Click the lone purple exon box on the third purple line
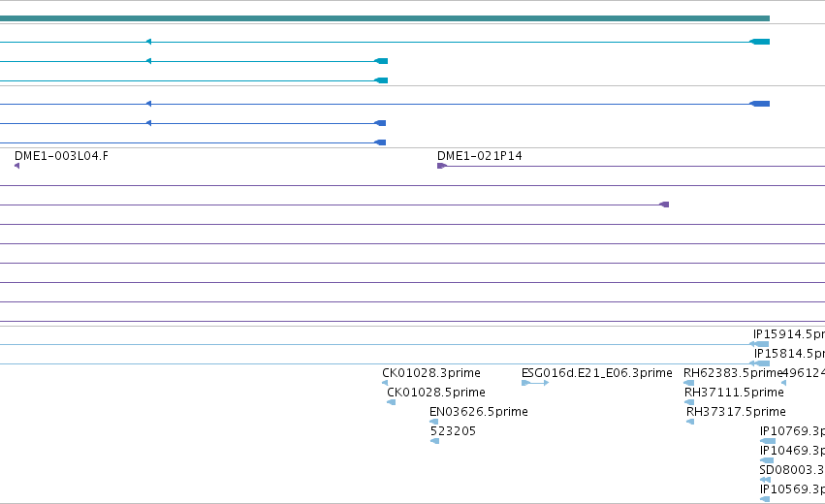 point(664,205)
